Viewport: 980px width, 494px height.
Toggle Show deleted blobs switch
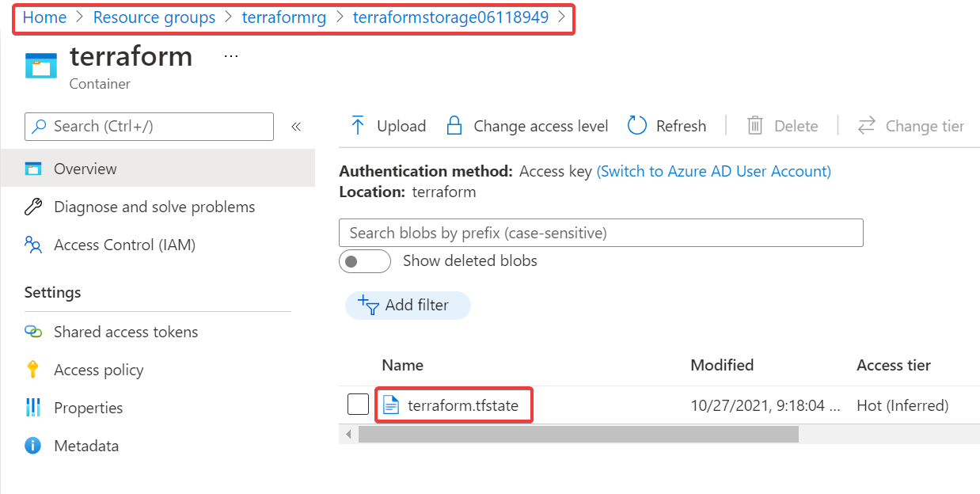[x=365, y=261]
